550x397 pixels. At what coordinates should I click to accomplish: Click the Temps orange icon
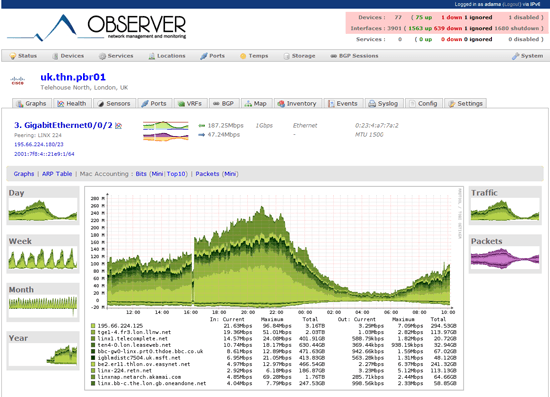click(x=243, y=56)
